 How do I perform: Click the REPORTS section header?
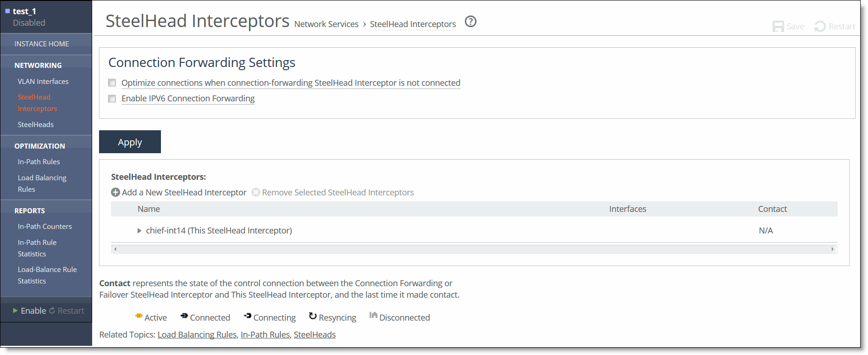(30, 211)
